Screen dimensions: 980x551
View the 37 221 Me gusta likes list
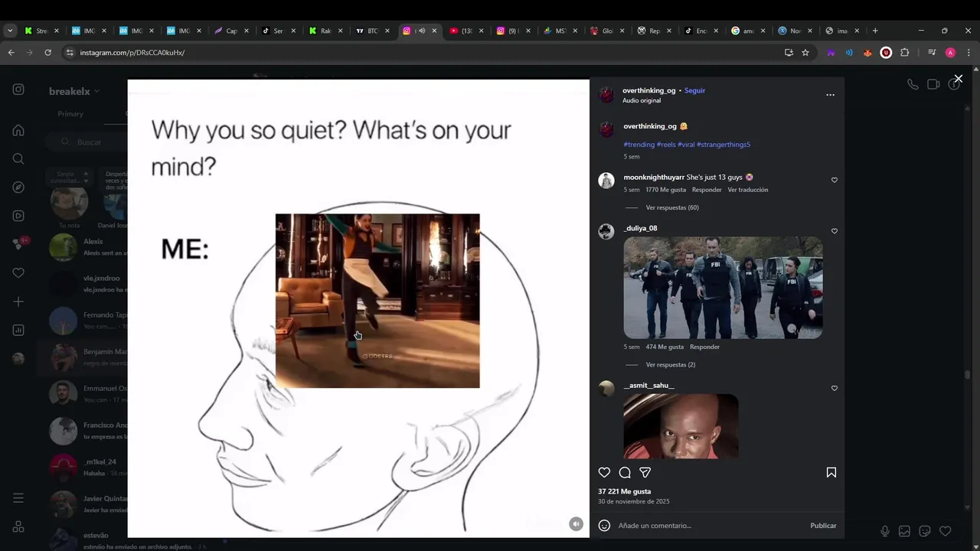click(x=624, y=491)
